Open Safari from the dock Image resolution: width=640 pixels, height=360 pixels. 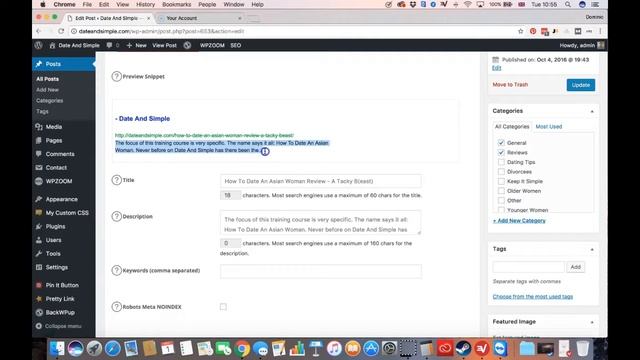(x=113, y=349)
